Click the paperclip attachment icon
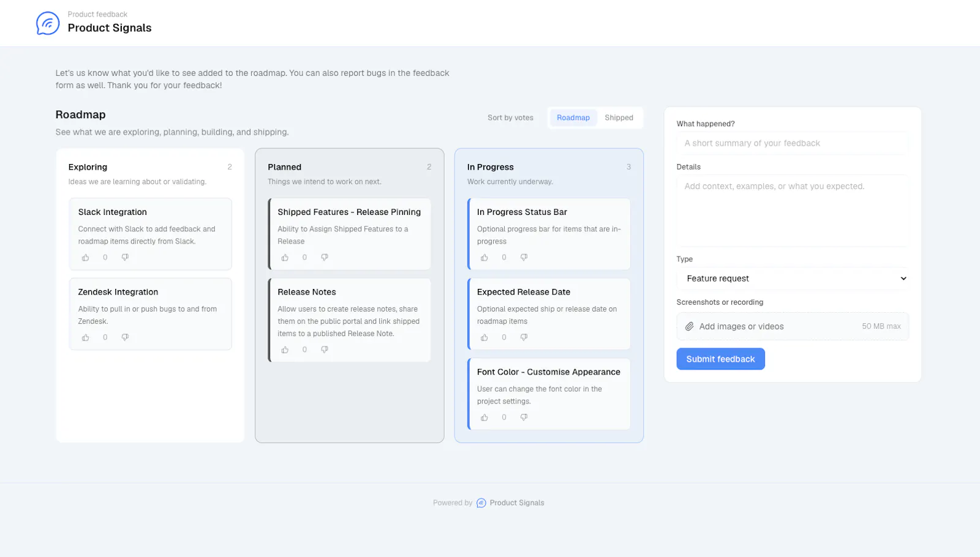The height and width of the screenshot is (557, 980). point(690,327)
